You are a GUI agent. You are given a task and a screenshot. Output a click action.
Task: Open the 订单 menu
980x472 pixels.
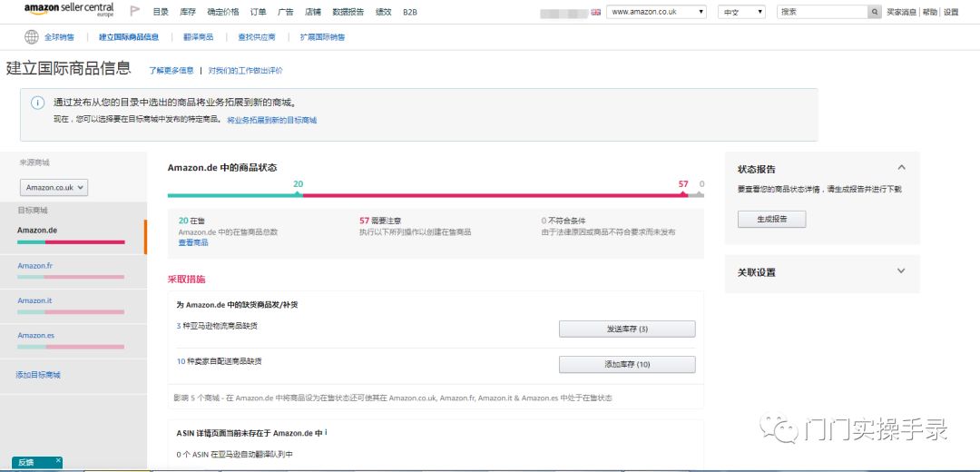[x=258, y=12]
